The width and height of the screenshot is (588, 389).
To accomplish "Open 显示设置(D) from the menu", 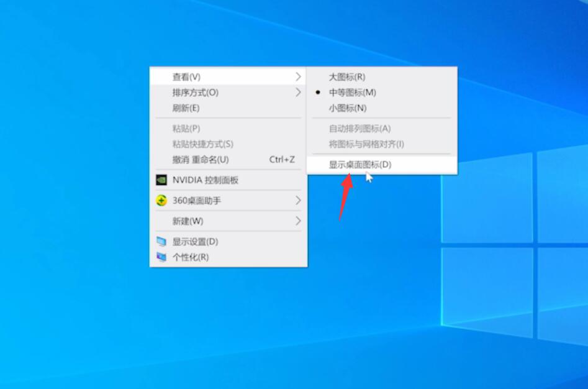I will pos(228,242).
